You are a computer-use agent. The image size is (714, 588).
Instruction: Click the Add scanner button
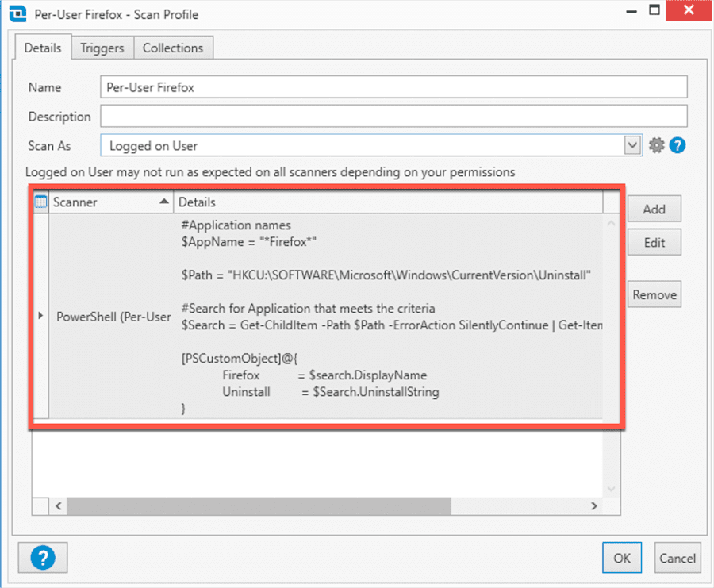tap(654, 209)
